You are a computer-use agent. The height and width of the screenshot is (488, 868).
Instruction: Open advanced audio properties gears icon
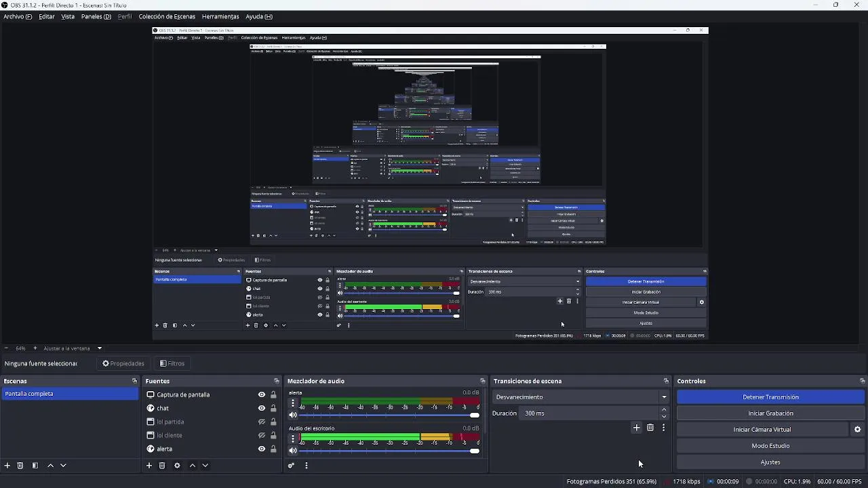[292, 466]
